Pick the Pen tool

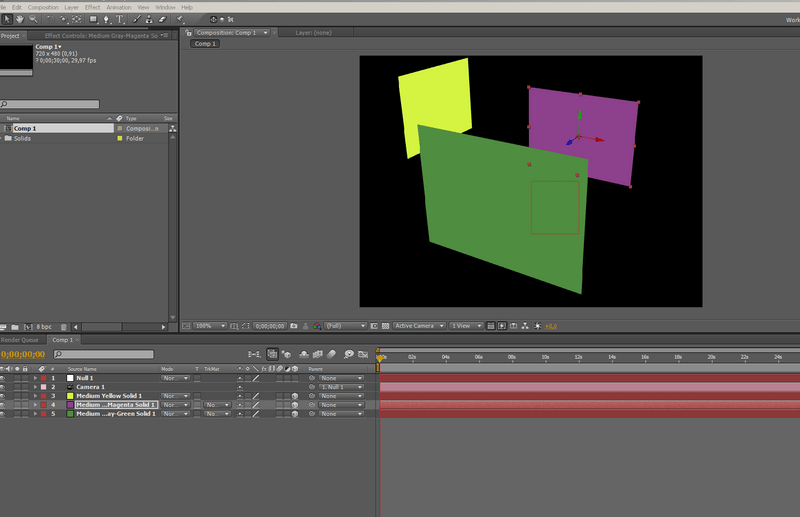pyautogui.click(x=106, y=19)
